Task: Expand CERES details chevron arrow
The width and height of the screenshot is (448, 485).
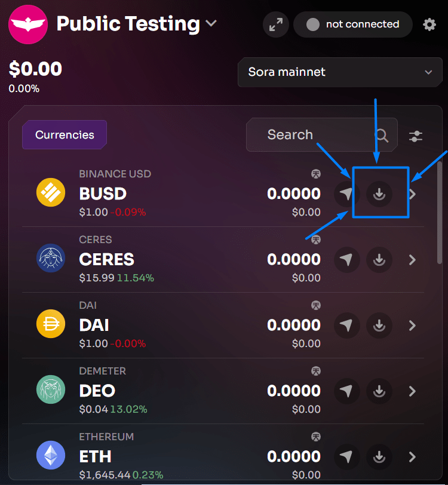Action: [412, 260]
